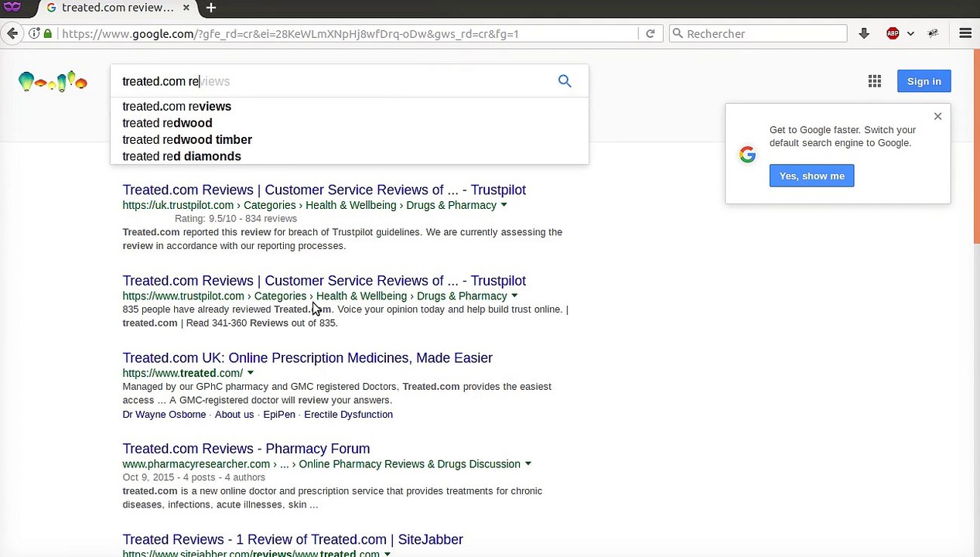Focus the URL address bar
980x557 pixels.
348,33
